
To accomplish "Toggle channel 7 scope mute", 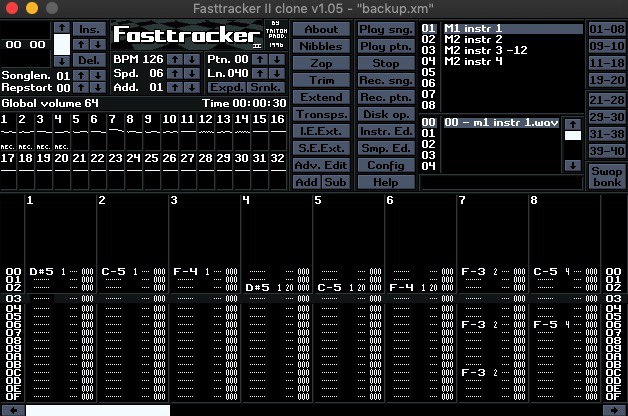I will [x=116, y=133].
